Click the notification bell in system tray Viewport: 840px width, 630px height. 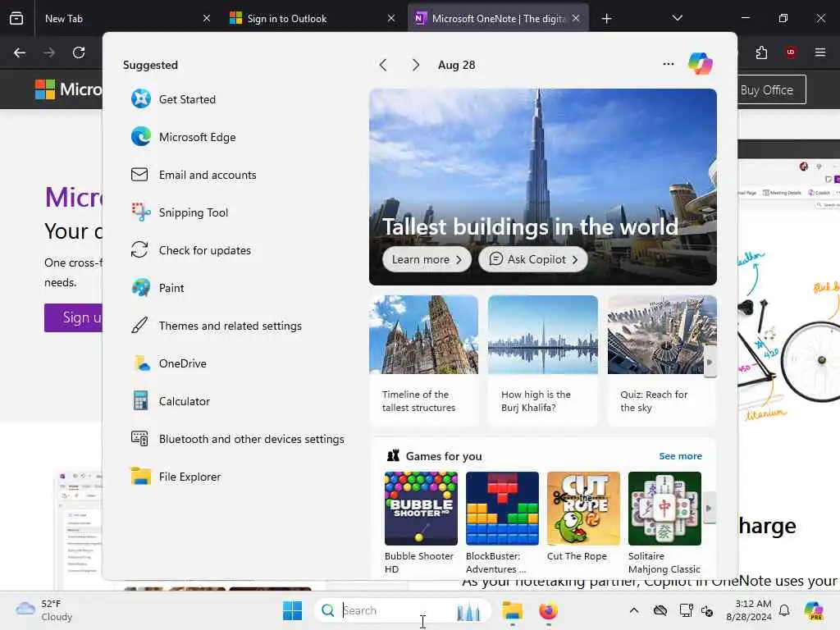pos(784,610)
